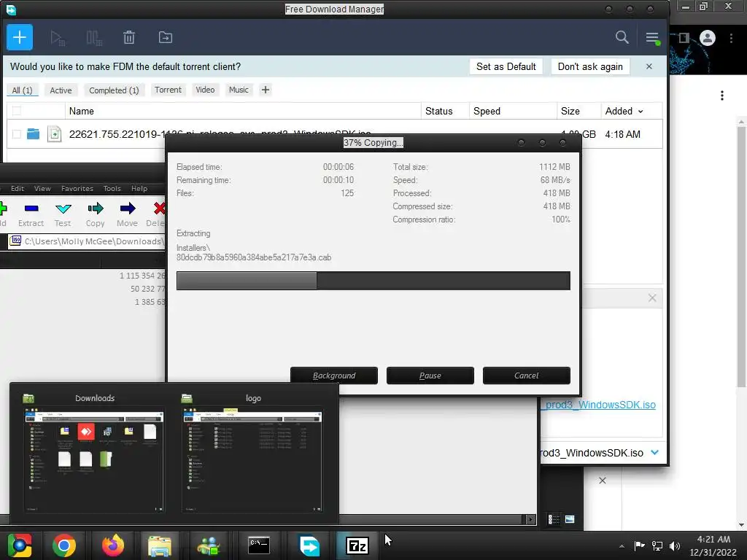Open the FDM hamburger main menu

(652, 38)
